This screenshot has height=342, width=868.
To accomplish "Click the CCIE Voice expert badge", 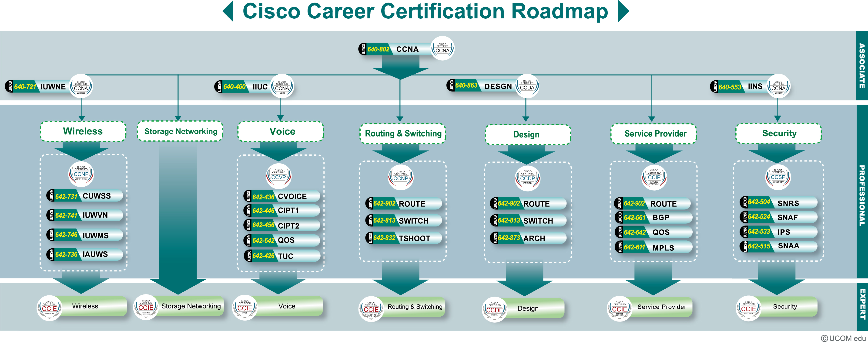I will coord(245,308).
